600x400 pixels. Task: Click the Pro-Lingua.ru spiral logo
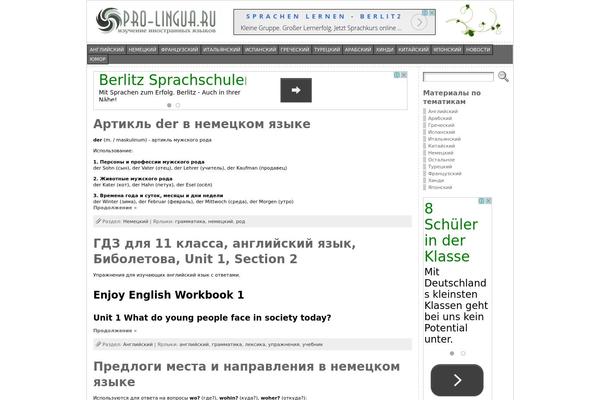coord(108,20)
